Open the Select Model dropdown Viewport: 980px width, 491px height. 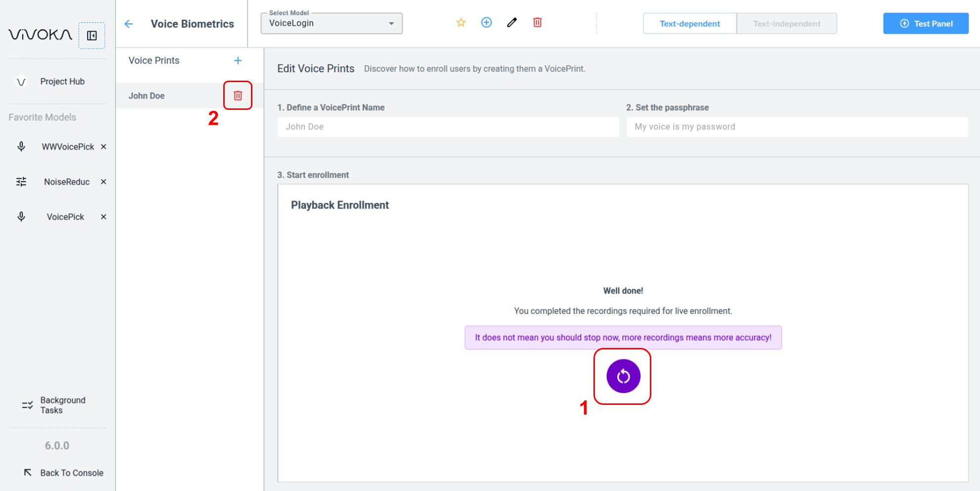[x=332, y=23]
